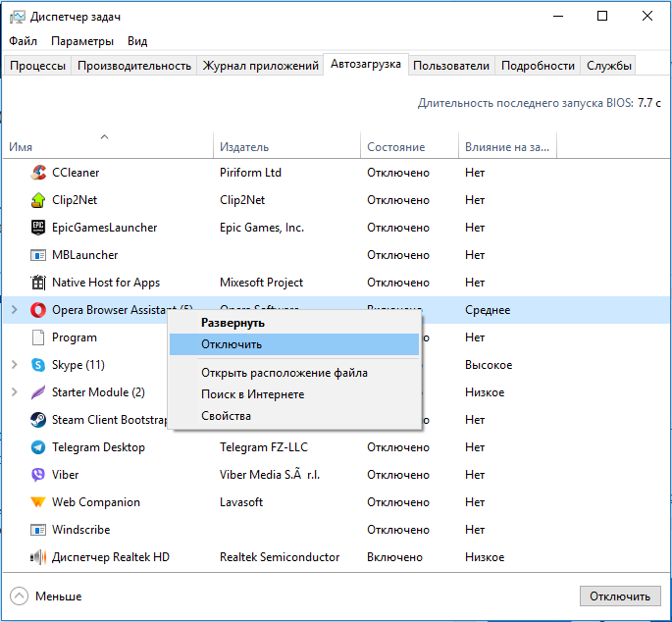This screenshot has width=672, height=622.
Task: Select the Автозагрузка tab
Action: coord(366,65)
